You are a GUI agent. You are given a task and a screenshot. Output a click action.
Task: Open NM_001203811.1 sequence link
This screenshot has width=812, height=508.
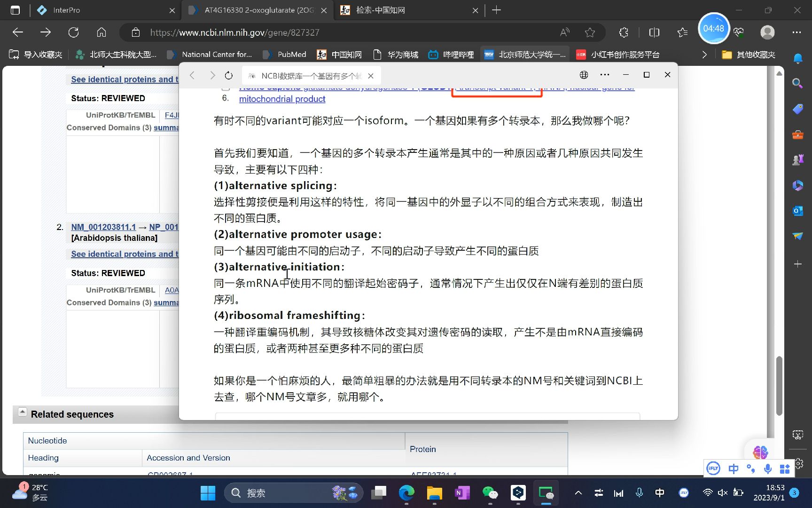click(103, 227)
